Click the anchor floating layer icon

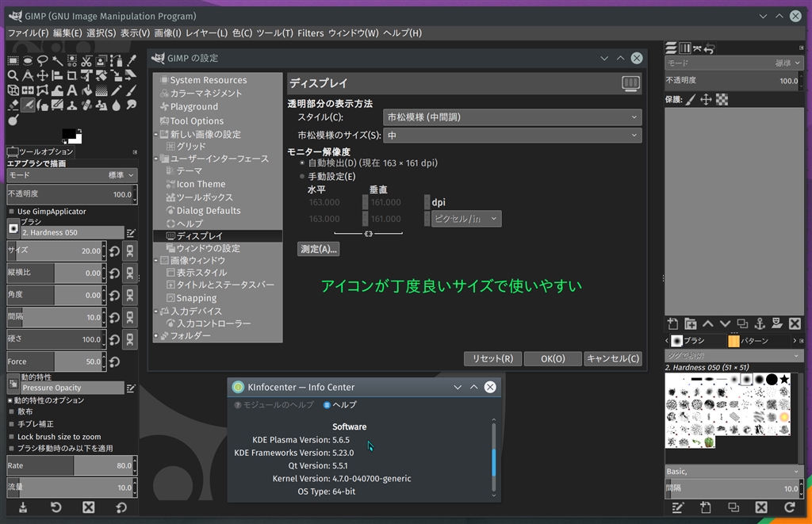(x=760, y=324)
